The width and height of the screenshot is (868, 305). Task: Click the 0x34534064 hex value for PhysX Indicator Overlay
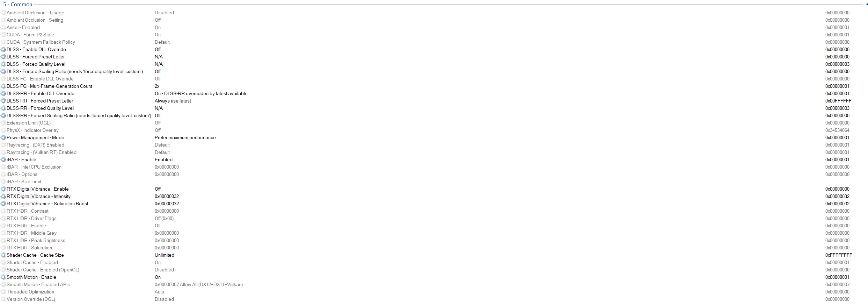[x=837, y=130]
